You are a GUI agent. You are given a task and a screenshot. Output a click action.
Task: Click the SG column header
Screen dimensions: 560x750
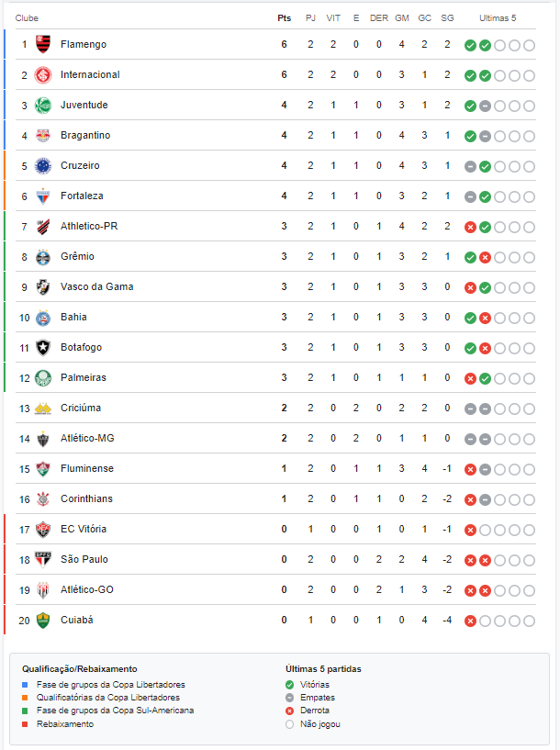447,18
